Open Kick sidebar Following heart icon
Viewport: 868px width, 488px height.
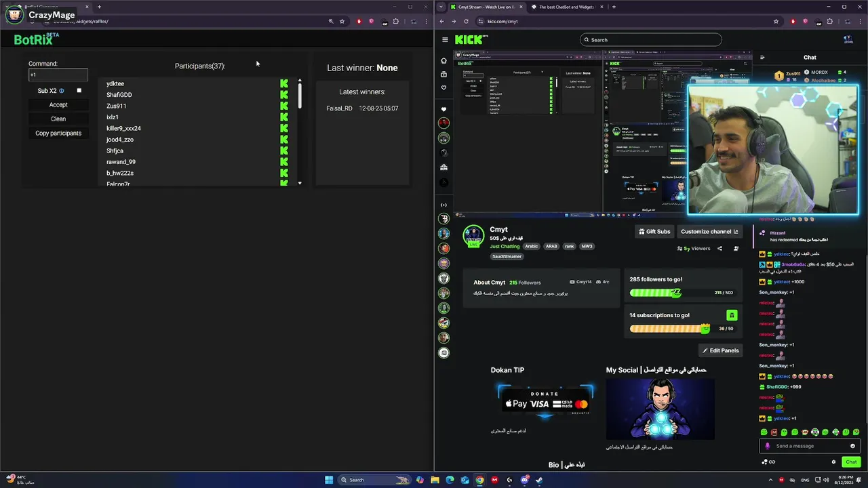pos(443,87)
